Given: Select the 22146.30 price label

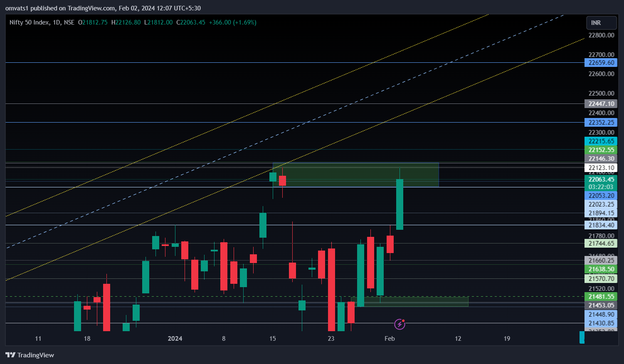Looking at the screenshot, I should (601, 159).
